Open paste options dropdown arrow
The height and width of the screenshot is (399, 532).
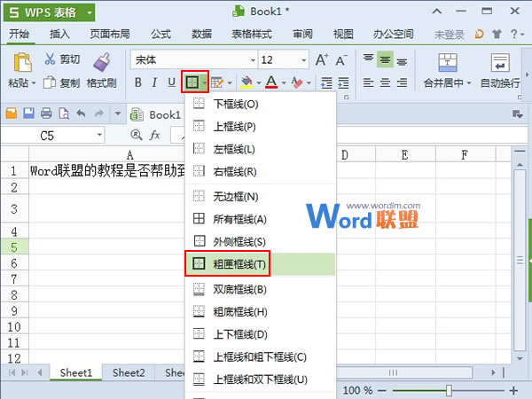point(34,82)
